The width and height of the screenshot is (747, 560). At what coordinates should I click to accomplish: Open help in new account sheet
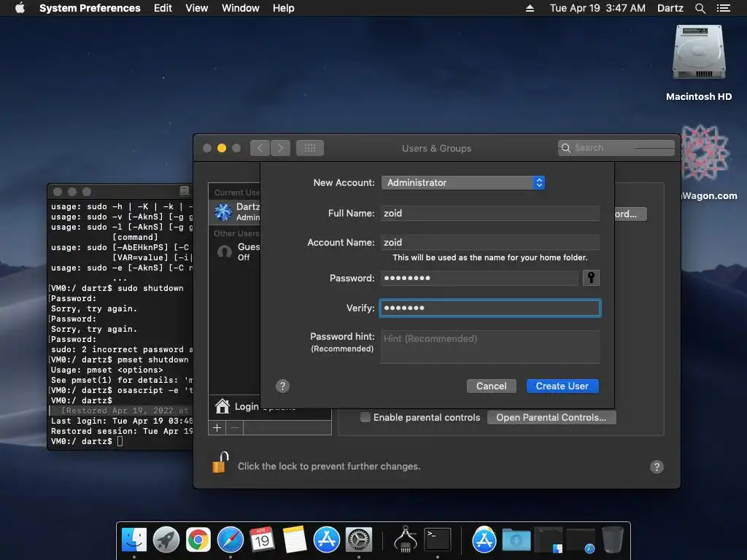tap(282, 386)
